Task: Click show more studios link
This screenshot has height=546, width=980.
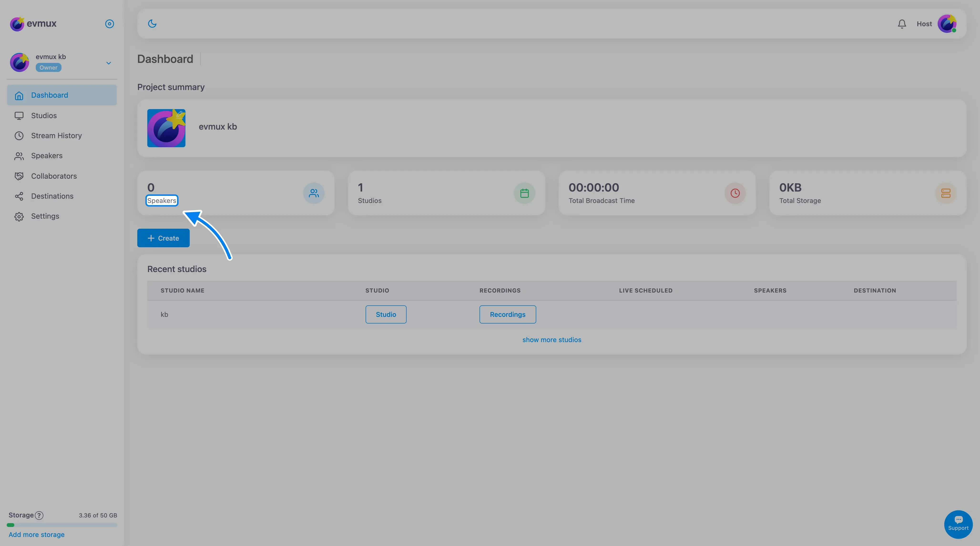Action: 552,339
